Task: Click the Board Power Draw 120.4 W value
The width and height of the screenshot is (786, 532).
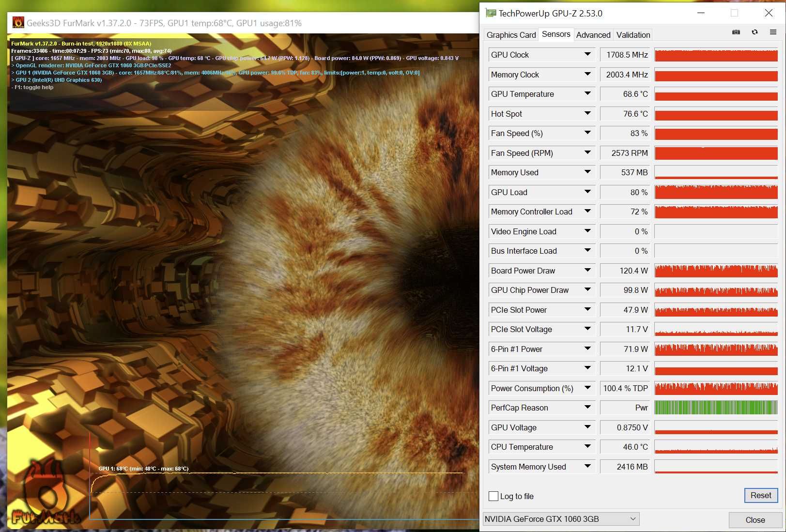Action: pos(626,271)
